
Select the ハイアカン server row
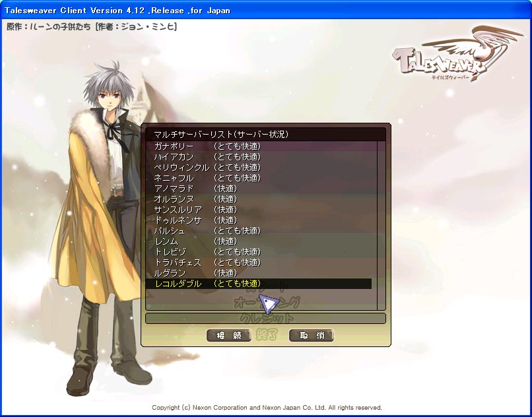(x=259, y=157)
